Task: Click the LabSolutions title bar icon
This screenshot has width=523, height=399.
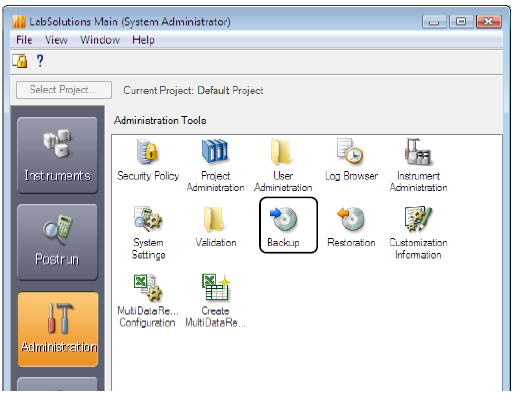Action: coord(19,22)
